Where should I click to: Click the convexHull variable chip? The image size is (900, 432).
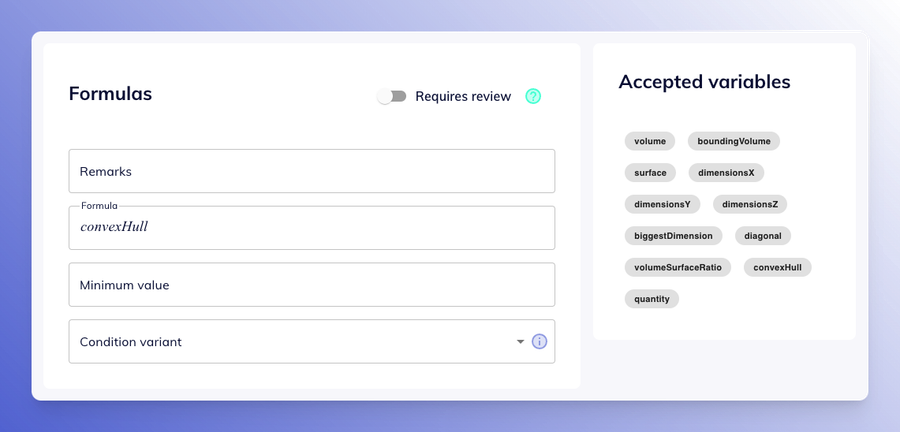(x=777, y=267)
